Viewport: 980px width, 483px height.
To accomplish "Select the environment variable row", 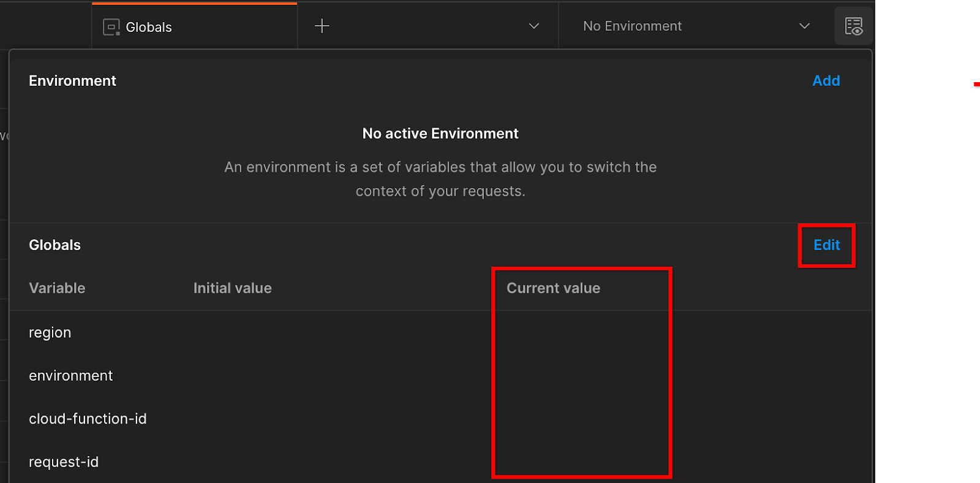I will tap(71, 376).
